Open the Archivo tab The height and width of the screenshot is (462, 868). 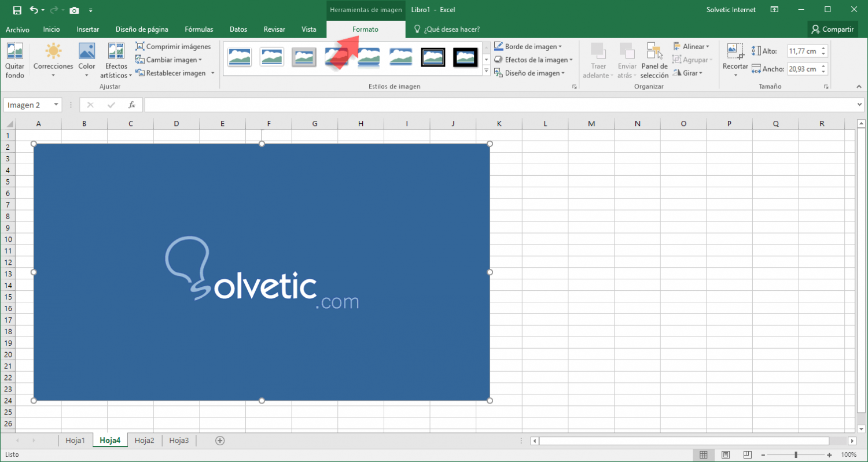[x=17, y=29]
